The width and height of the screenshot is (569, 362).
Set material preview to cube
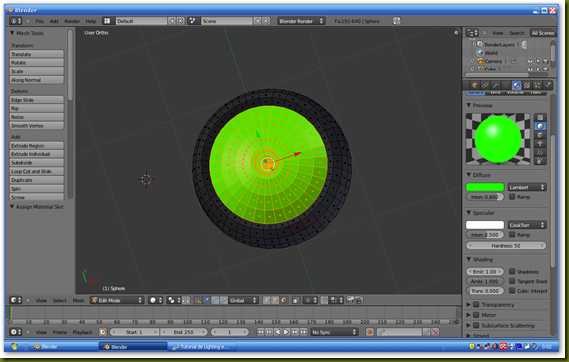[540, 135]
